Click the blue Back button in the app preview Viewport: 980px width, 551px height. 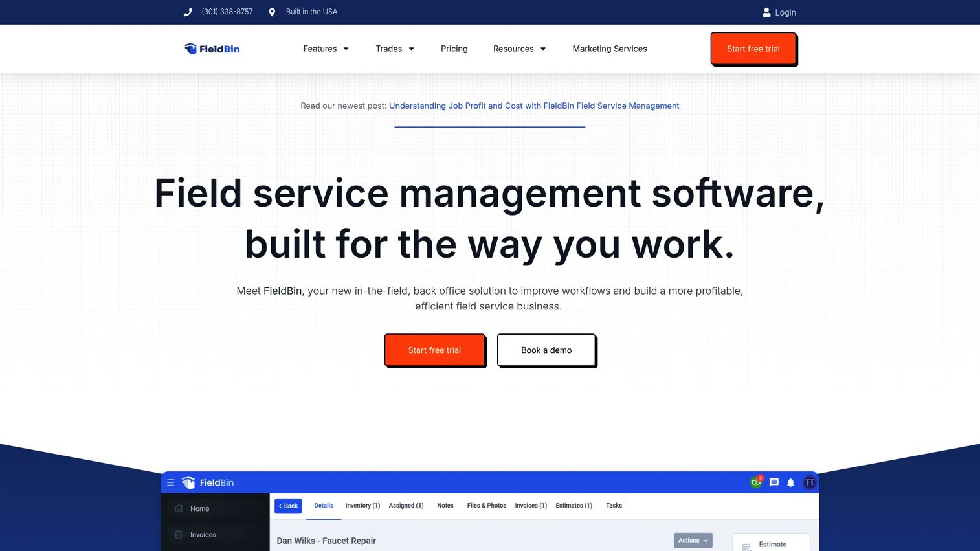pos(288,506)
